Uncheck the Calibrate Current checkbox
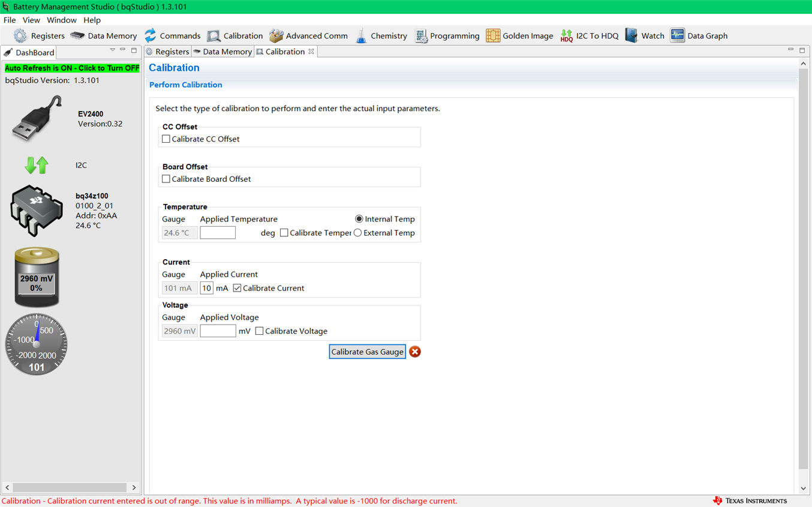The width and height of the screenshot is (812, 507). (237, 288)
